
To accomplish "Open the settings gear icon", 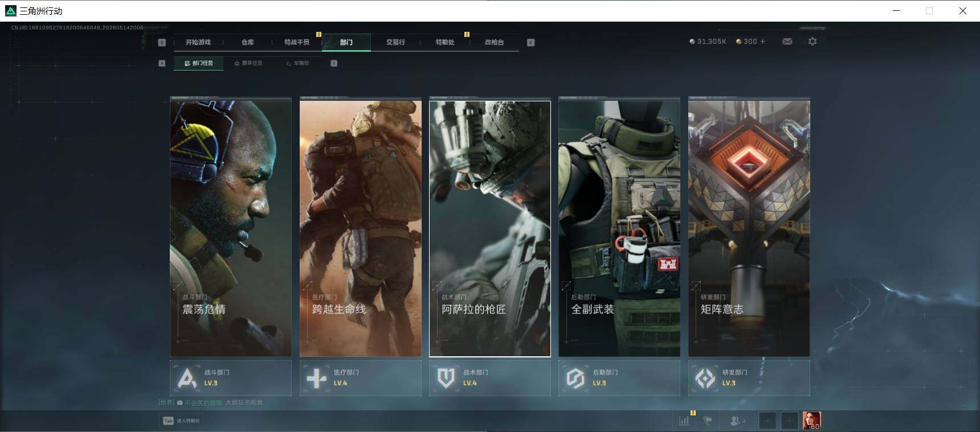I will click(812, 42).
